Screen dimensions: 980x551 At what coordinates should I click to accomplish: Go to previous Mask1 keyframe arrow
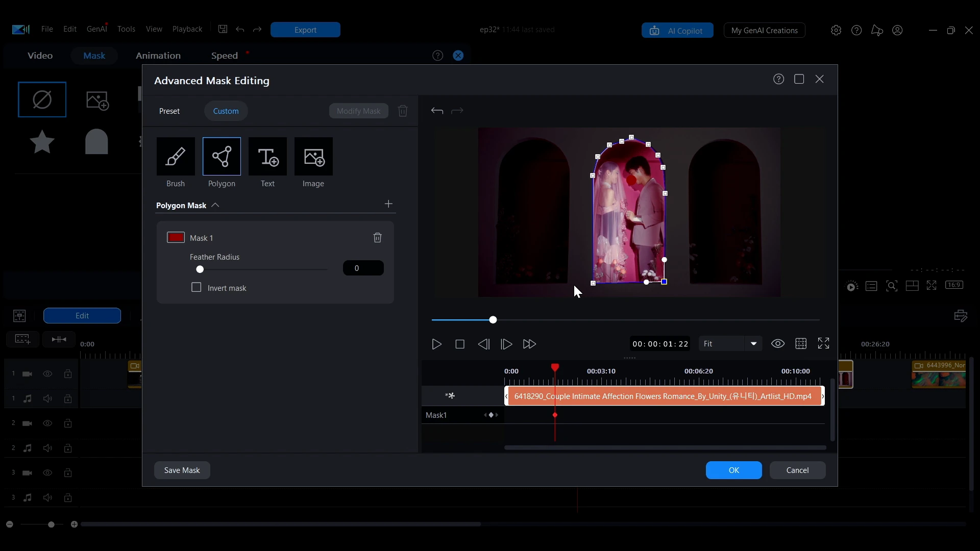485,415
